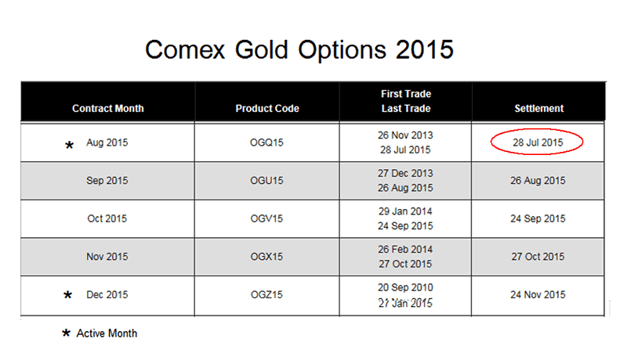Click the 26 Nov 2013 first trade date

pos(405,135)
